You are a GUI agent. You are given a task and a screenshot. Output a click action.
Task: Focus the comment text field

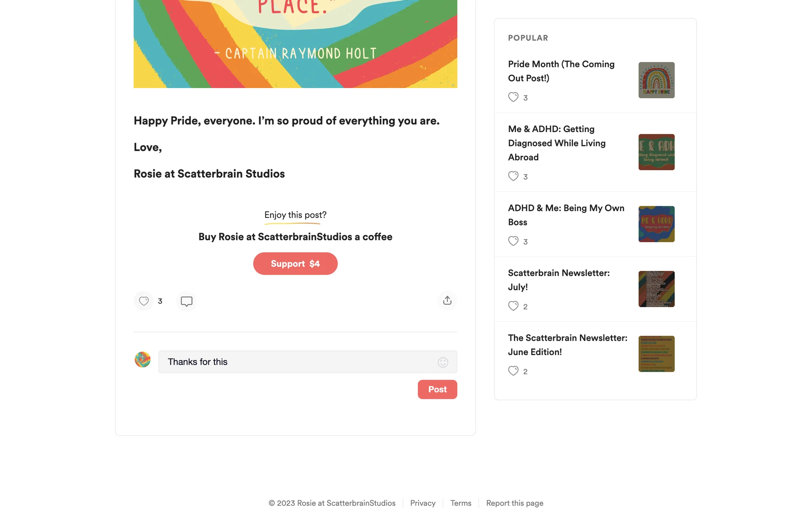296,362
